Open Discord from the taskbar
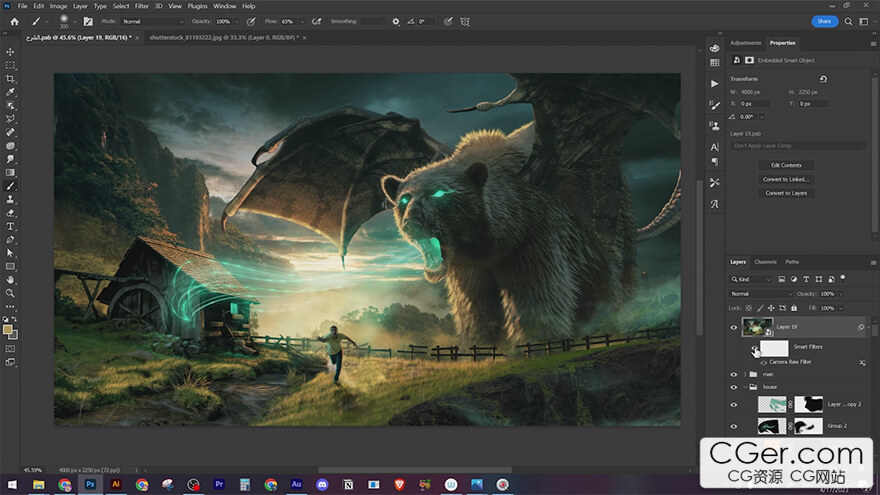This screenshot has height=495, width=880. (322, 484)
